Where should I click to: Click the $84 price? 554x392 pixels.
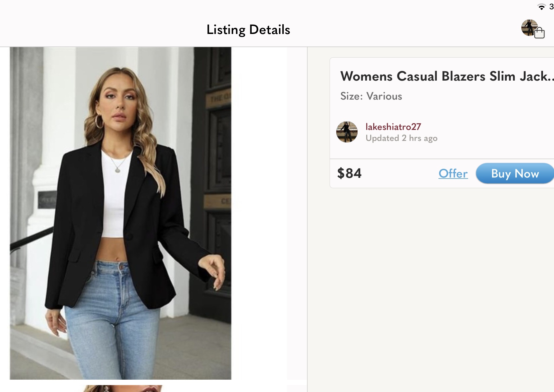[x=349, y=174]
